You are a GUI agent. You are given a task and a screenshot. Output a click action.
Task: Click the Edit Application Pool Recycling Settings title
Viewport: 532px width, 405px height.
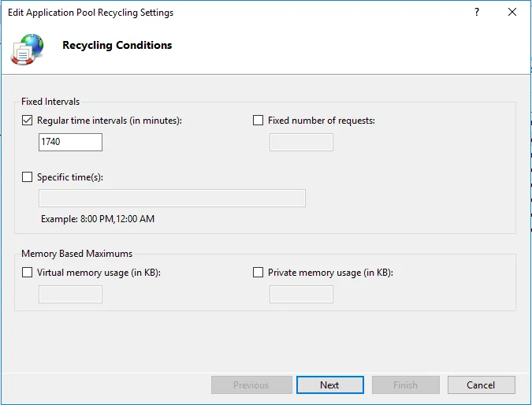[91, 13]
